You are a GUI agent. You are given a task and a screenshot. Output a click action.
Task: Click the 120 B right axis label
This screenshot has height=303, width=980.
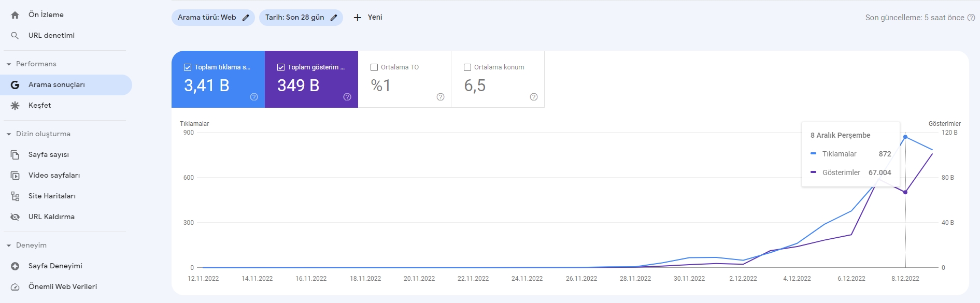[949, 133]
